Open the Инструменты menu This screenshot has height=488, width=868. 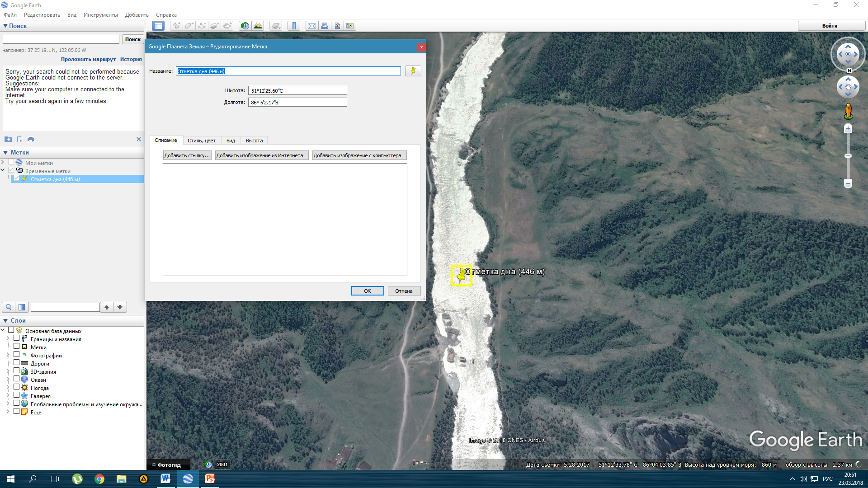click(x=100, y=15)
